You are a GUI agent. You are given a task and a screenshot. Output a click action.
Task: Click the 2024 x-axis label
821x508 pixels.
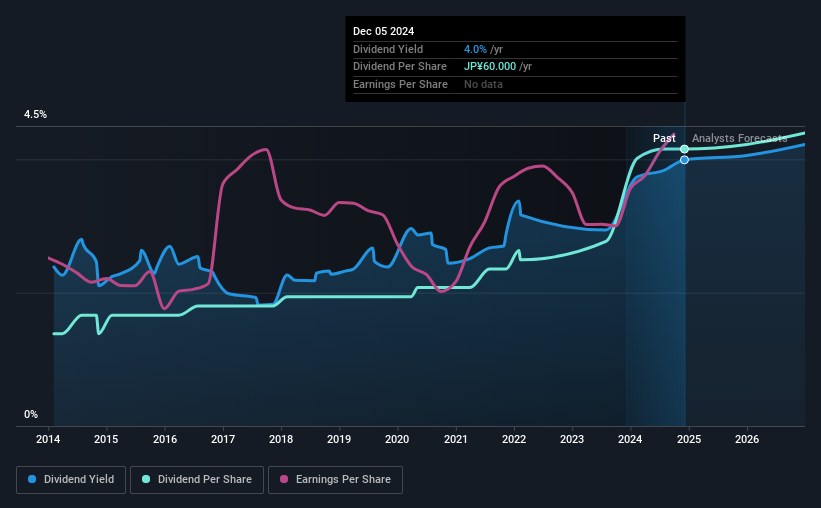(630, 439)
